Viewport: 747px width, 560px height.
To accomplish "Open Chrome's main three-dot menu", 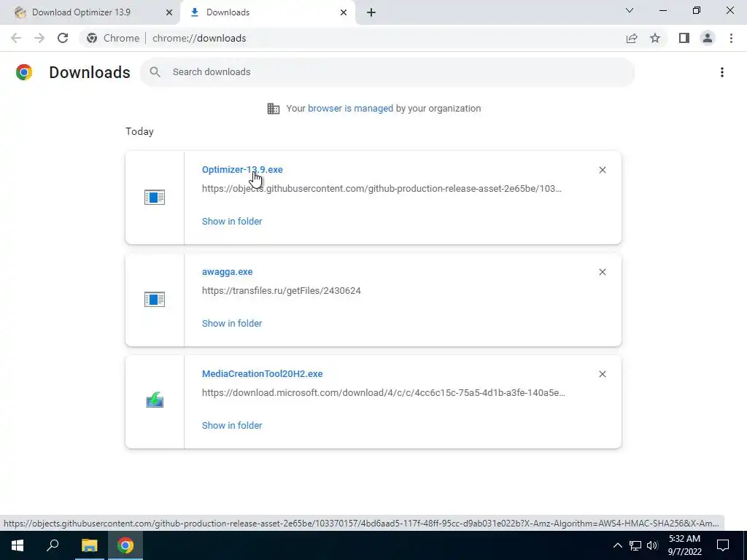I will click(x=731, y=38).
